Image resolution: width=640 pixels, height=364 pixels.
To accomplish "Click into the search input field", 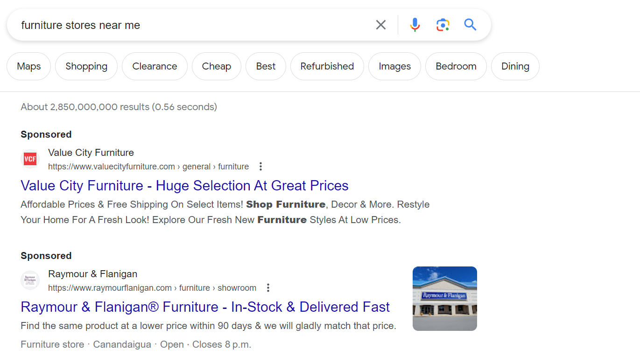I will click(187, 25).
